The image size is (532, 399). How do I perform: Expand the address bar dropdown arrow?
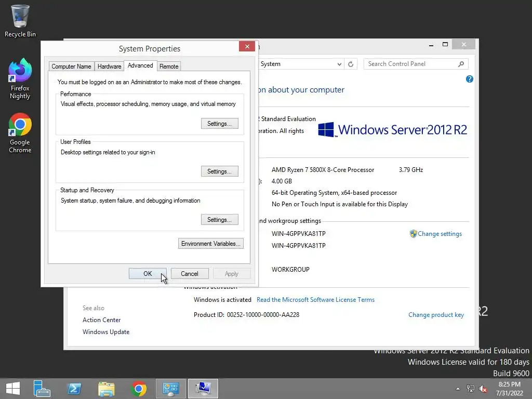click(339, 64)
